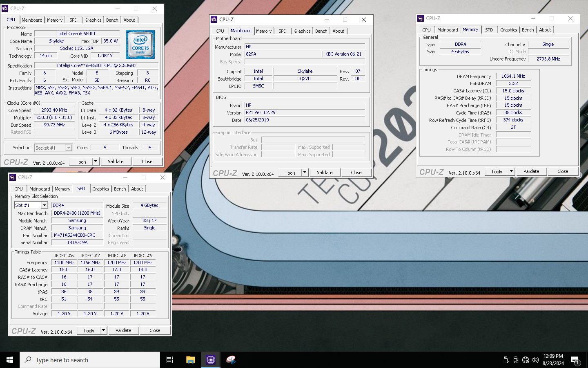Expand Tools dropdown arrow in Memory window

(x=511, y=171)
